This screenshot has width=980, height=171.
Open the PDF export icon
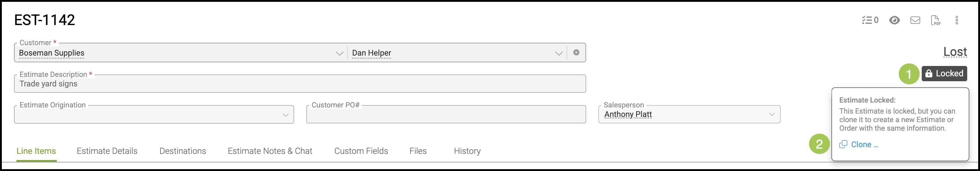[935, 20]
